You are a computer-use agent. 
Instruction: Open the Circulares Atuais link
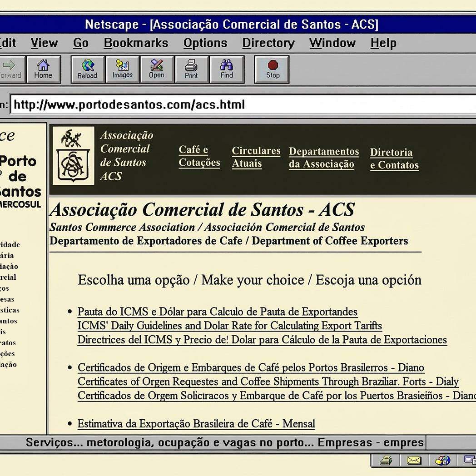(x=256, y=157)
